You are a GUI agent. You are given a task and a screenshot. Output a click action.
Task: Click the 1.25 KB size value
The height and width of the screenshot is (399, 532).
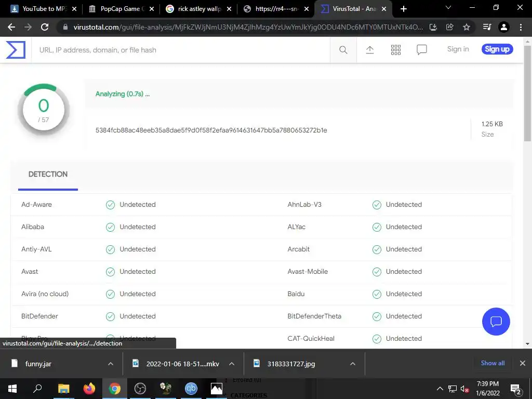(492, 124)
